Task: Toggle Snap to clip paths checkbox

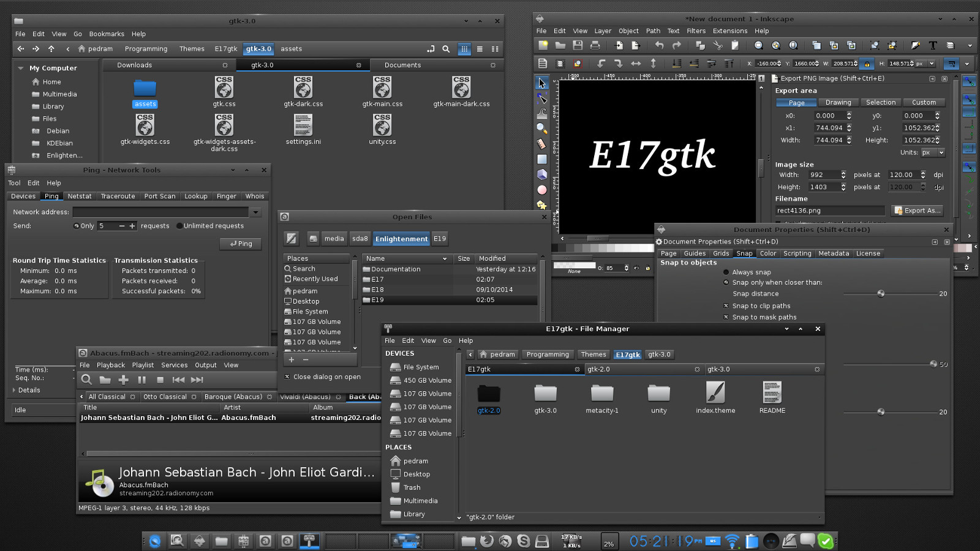Action: 726,306
